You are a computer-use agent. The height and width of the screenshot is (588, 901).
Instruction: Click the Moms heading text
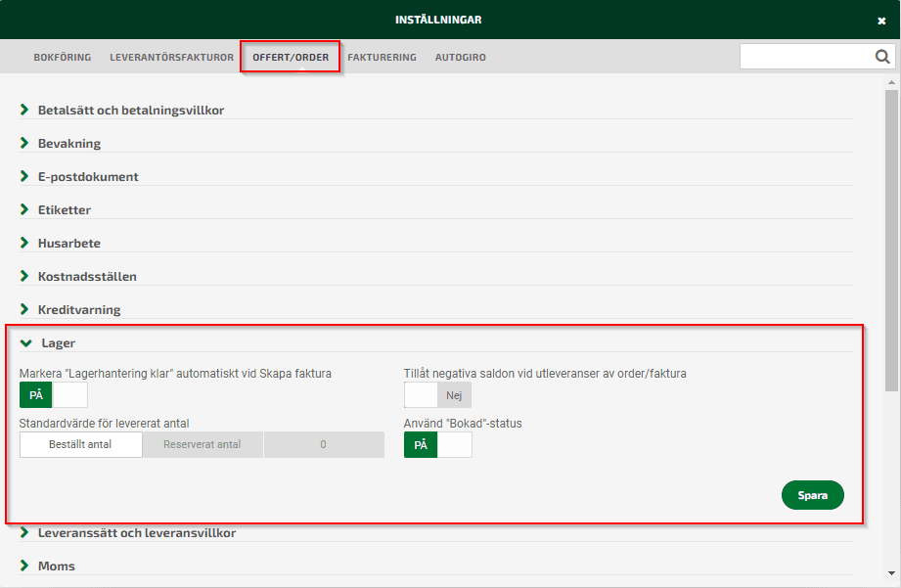57,566
